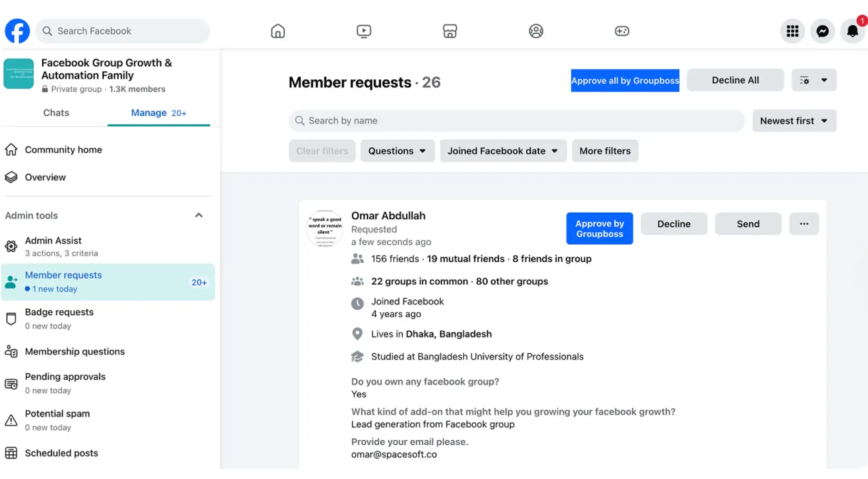Click Decline All button
This screenshot has height=479, width=868.
pyautogui.click(x=735, y=80)
